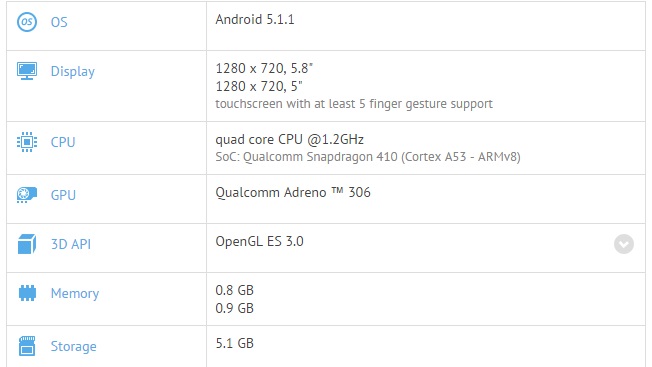Select the Qualcomm Adreno 306 text
The width and height of the screenshot is (652, 367).
pyautogui.click(x=293, y=192)
